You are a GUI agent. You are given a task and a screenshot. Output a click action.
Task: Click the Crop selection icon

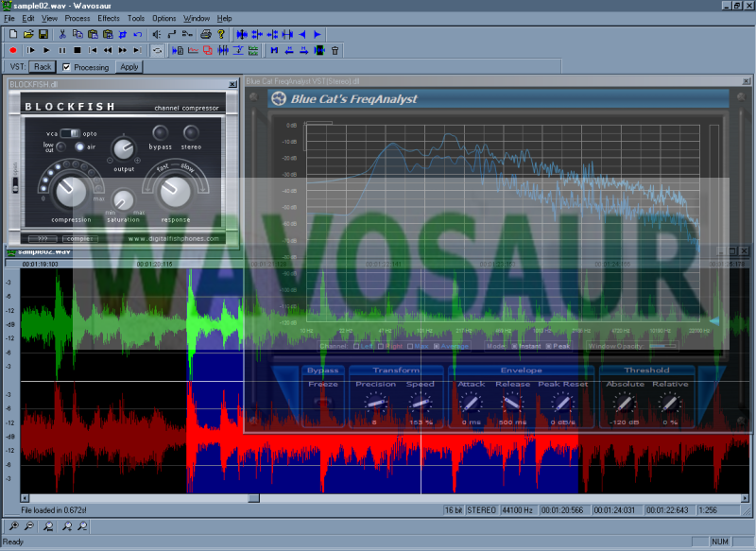[123, 34]
